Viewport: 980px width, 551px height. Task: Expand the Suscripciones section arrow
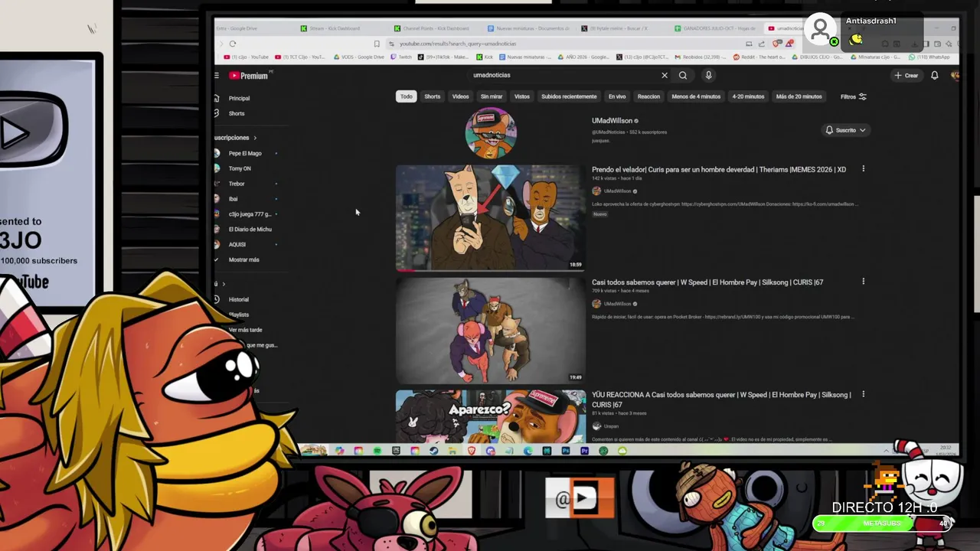pyautogui.click(x=255, y=138)
